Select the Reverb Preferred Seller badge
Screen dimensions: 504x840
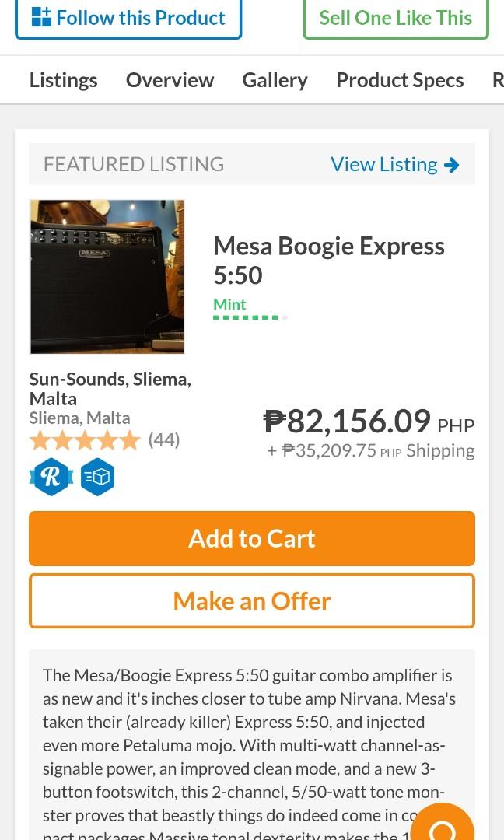click(51, 478)
